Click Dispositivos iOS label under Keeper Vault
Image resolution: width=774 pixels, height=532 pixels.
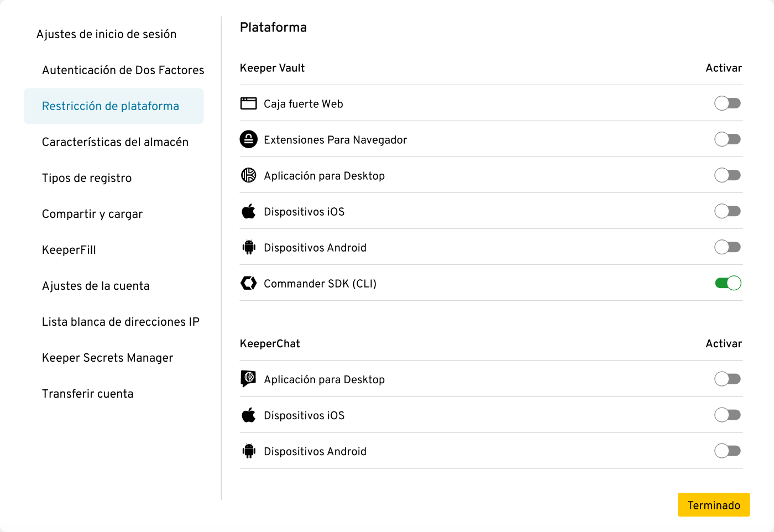304,212
